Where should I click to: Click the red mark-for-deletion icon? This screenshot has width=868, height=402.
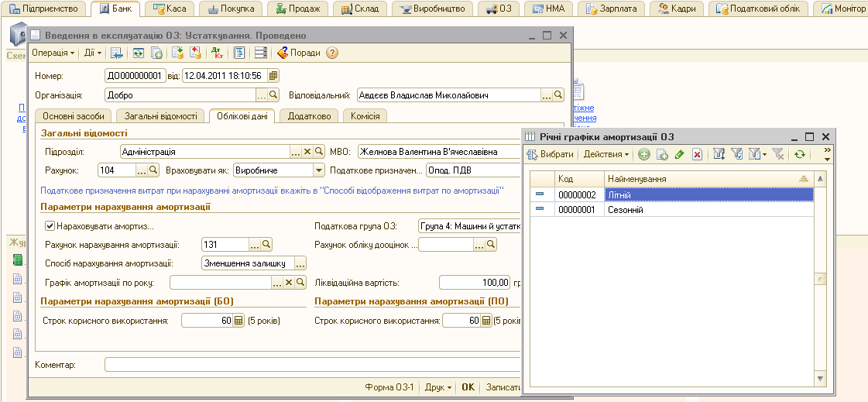(697, 155)
